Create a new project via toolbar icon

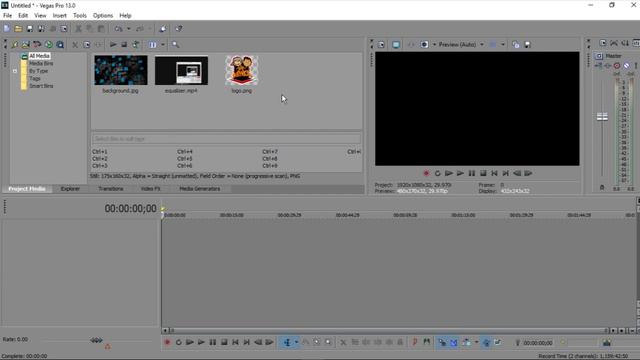[7, 29]
